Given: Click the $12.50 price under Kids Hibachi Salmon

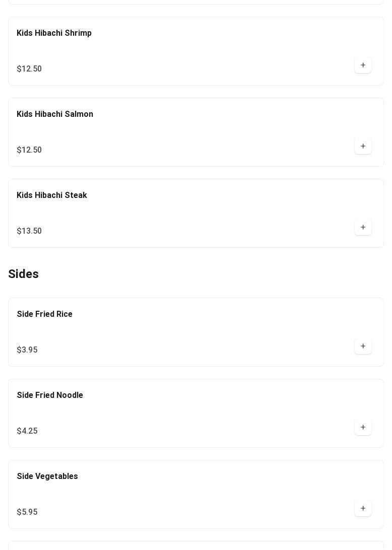Looking at the screenshot, I should [29, 150].
